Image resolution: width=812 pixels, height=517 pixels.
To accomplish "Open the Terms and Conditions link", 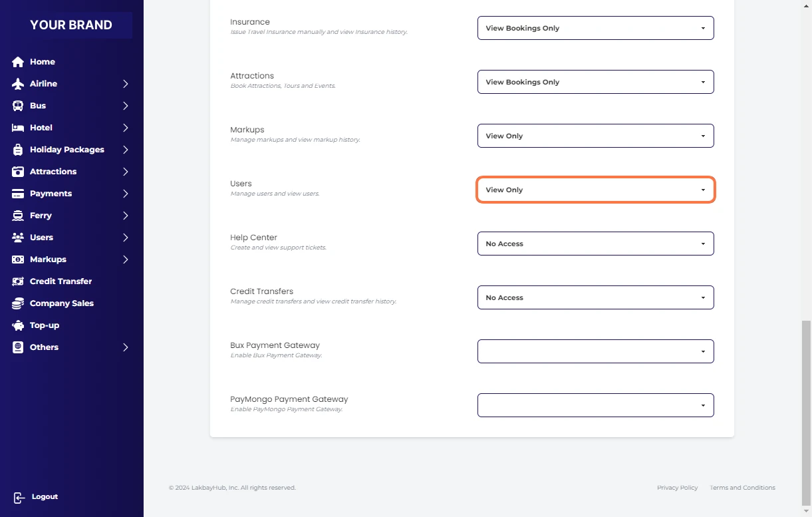I will click(742, 488).
